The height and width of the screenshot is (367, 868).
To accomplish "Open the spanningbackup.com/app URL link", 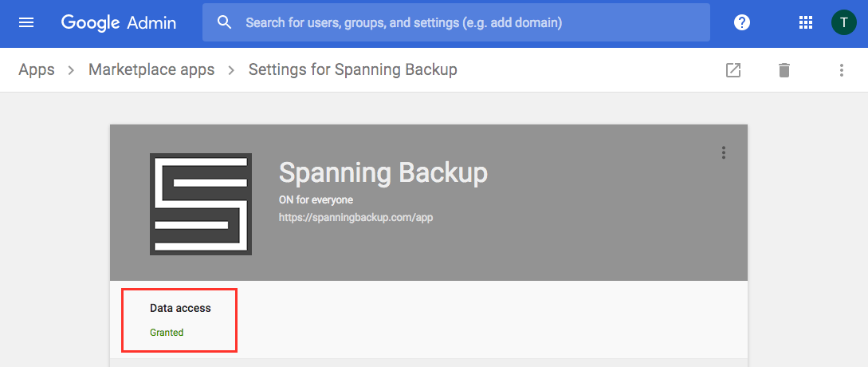I will (x=356, y=218).
